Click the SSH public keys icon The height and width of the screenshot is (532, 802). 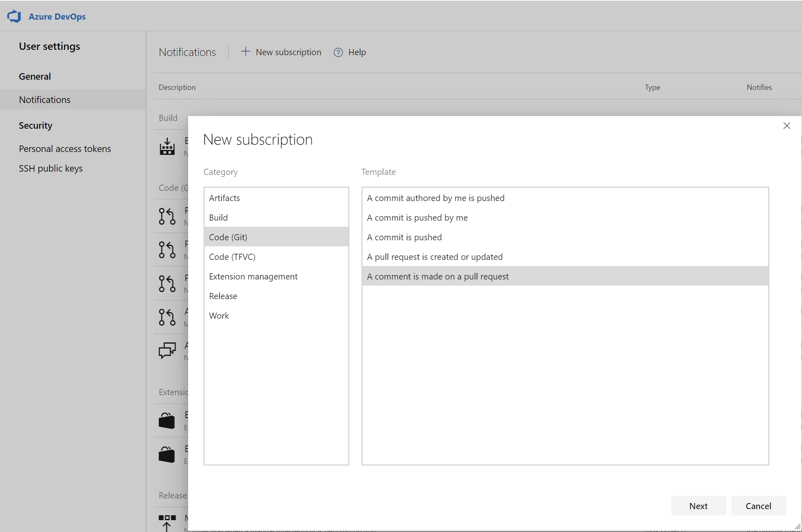(51, 168)
